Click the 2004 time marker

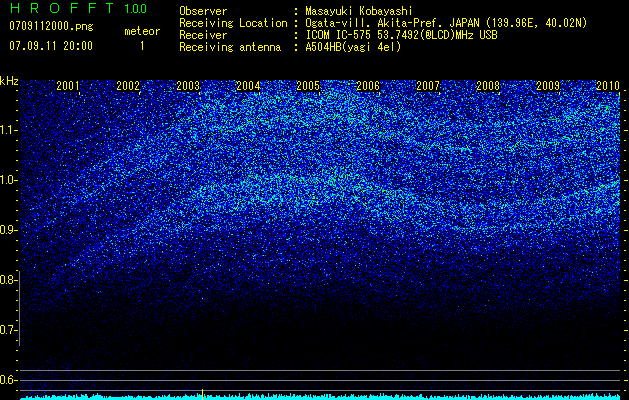[x=248, y=86]
